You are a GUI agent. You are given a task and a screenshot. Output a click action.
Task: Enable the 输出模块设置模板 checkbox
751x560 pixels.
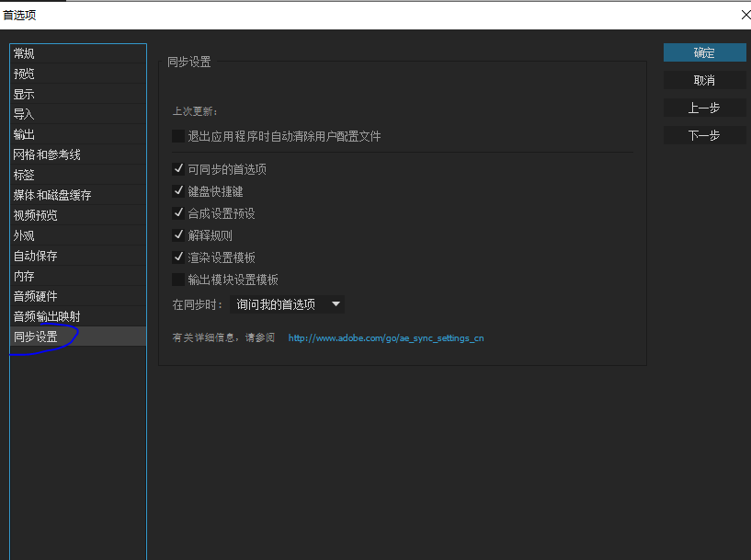click(x=178, y=280)
